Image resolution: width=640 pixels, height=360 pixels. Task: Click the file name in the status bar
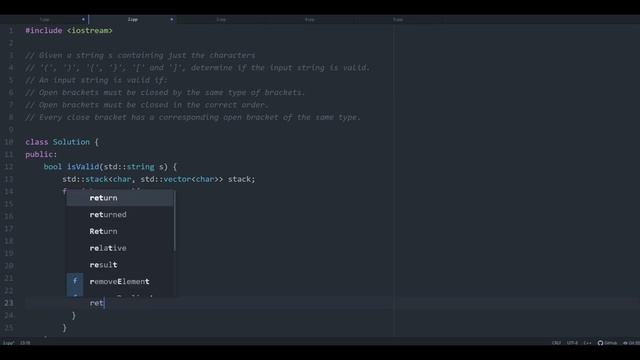(x=8, y=343)
